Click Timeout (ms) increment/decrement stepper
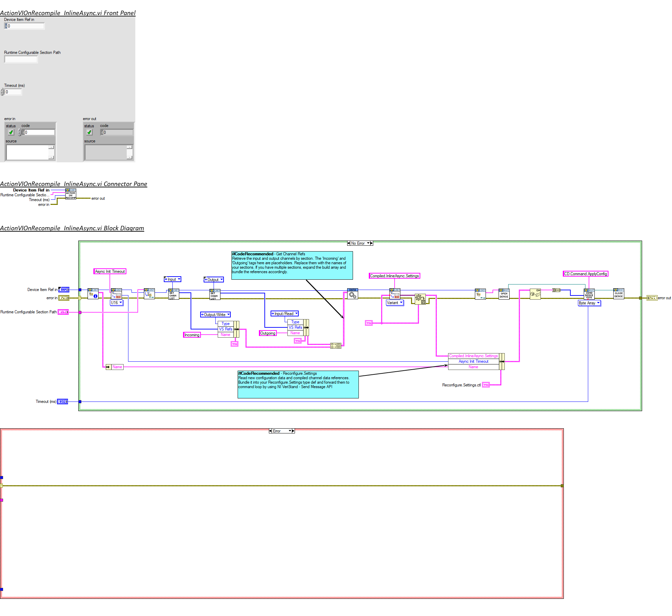Viewport: 672px width, 616px height. click(2, 92)
